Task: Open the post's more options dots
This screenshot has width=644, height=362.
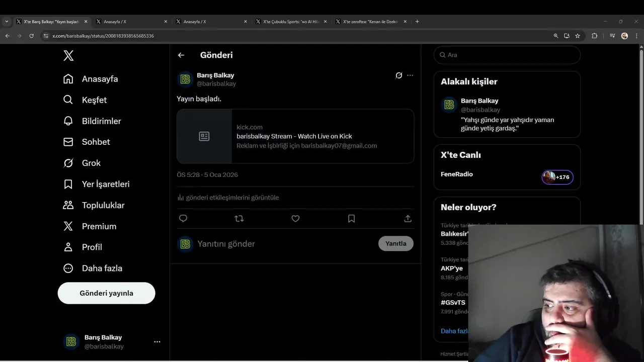Action: 410,75
